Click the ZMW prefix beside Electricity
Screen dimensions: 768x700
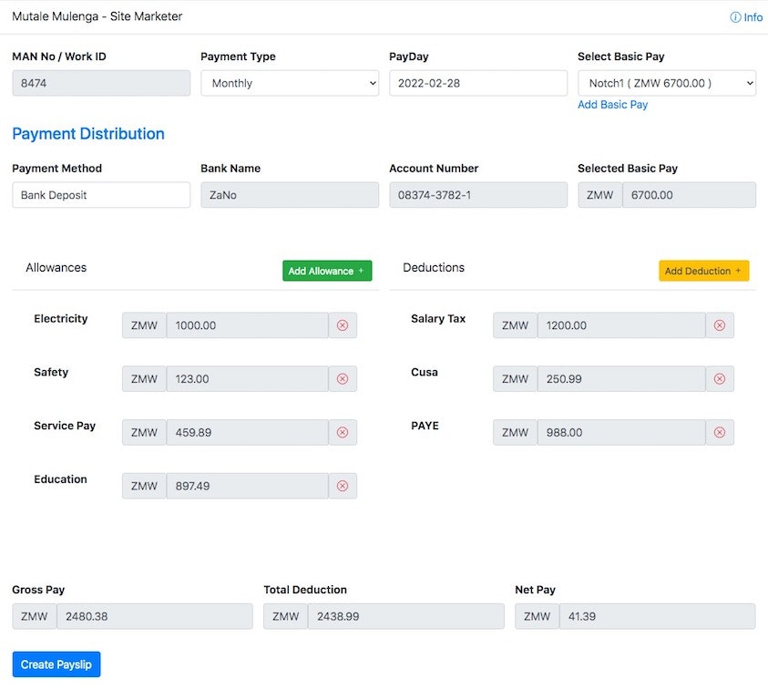pos(144,325)
